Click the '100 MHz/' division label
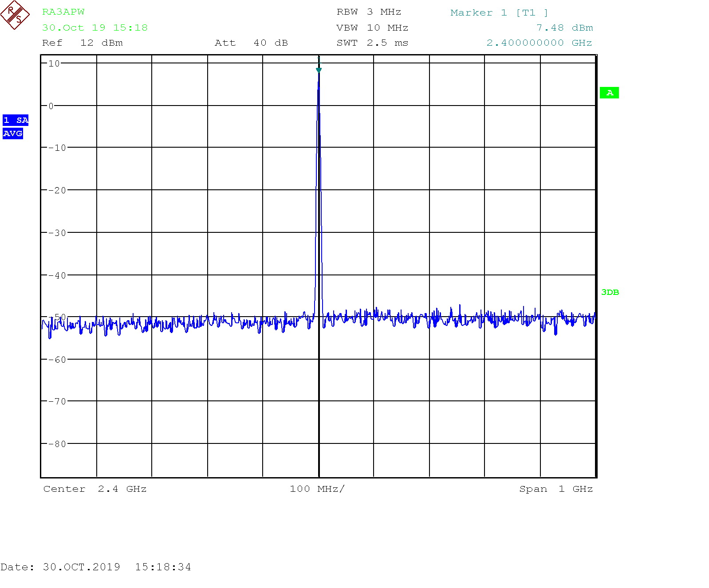Viewport: 709px width, 588px height. 317,489
